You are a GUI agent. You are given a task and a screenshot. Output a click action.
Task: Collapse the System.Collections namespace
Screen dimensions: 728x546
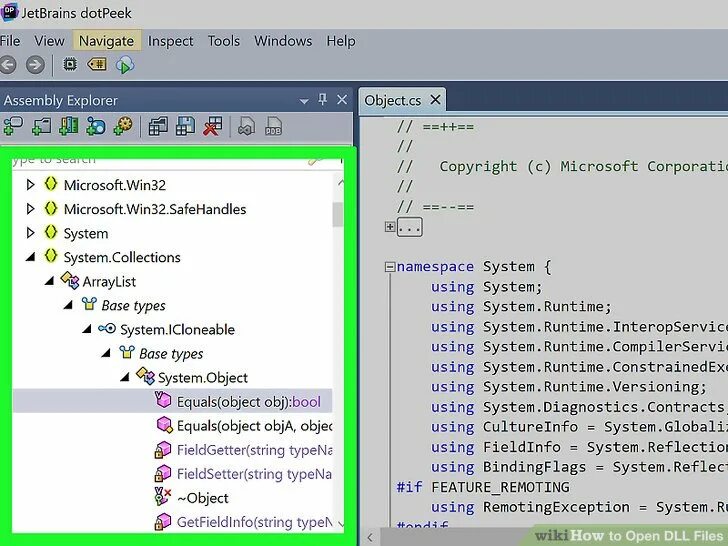pyautogui.click(x=31, y=257)
